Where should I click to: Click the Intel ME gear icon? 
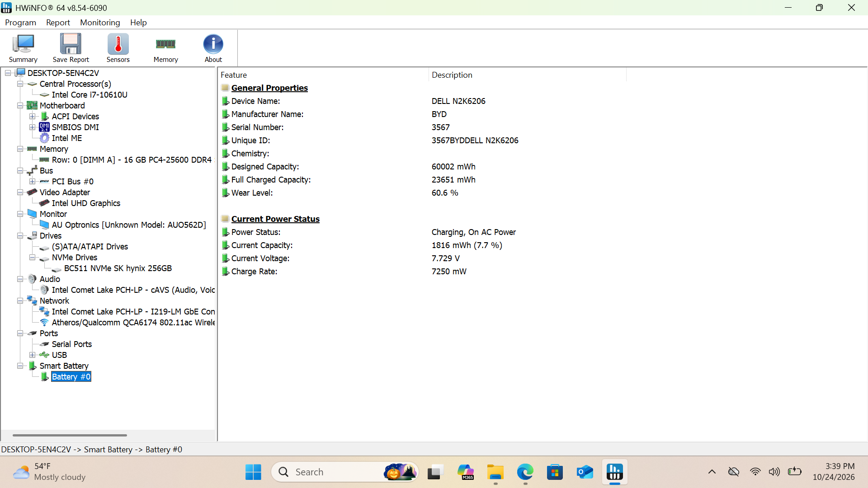tap(44, 138)
